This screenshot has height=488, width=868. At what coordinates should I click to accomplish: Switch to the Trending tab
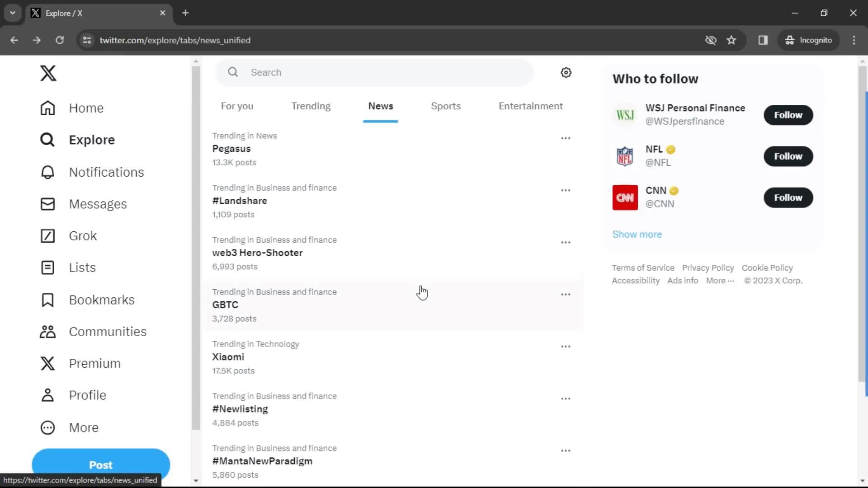[311, 106]
